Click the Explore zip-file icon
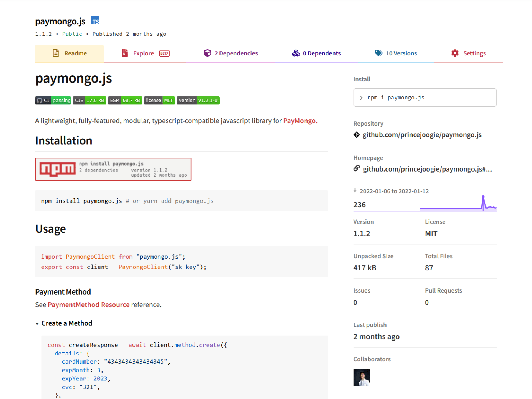Screen dimensions: 532x399 point(125,53)
